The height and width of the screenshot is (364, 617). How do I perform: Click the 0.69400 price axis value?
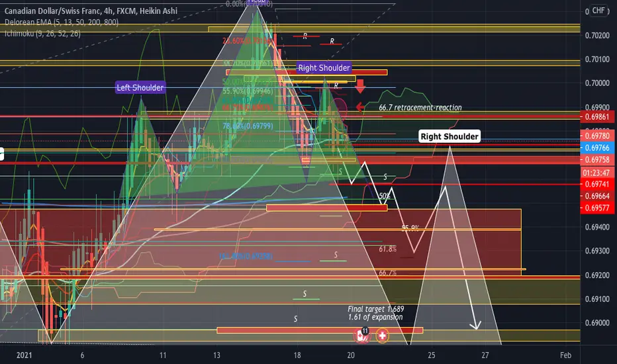click(x=597, y=227)
